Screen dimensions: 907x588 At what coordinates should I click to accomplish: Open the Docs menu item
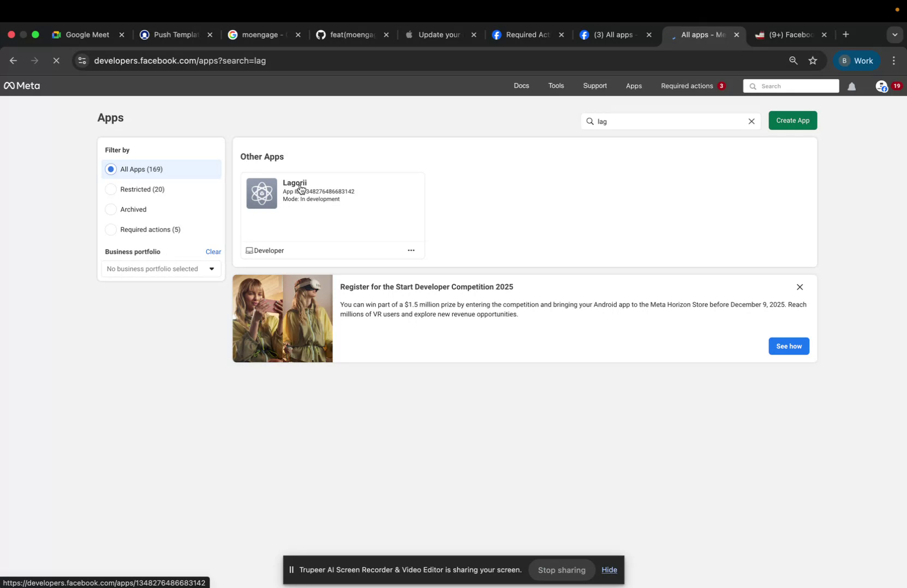click(521, 86)
